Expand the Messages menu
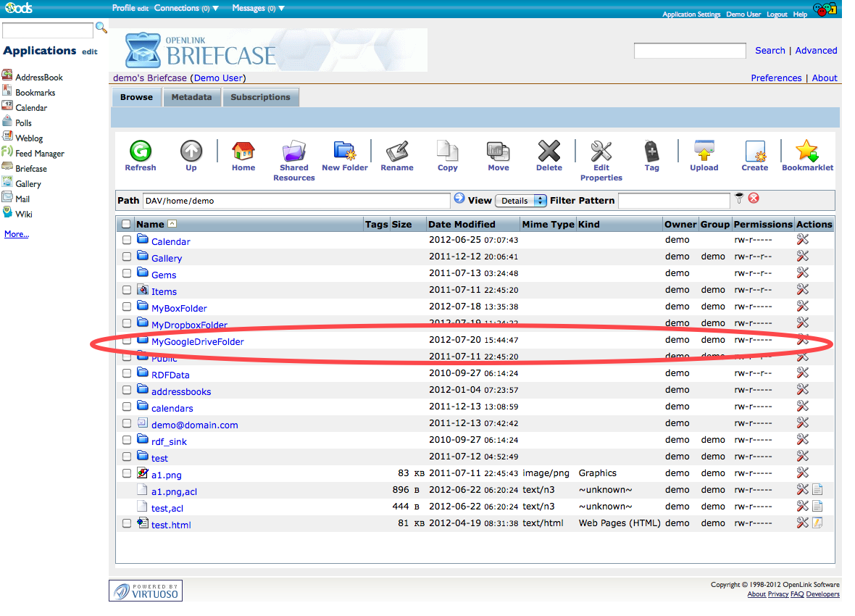 tap(258, 8)
